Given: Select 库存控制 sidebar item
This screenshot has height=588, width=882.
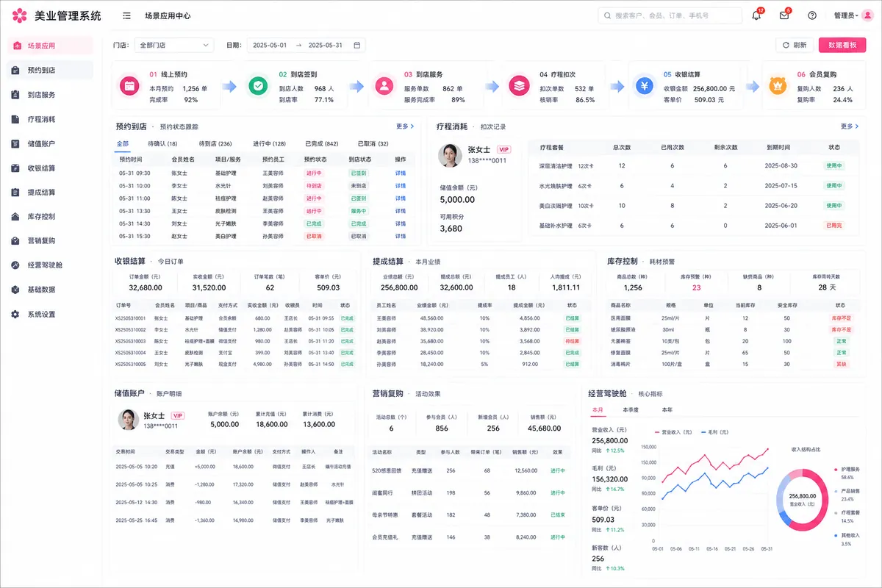Looking at the screenshot, I should click(x=50, y=217).
